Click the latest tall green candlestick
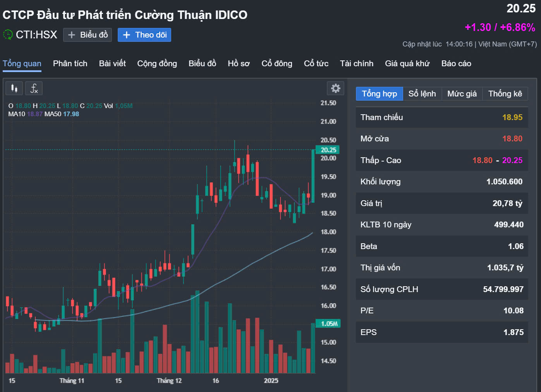The image size is (541, 392). coord(313,176)
